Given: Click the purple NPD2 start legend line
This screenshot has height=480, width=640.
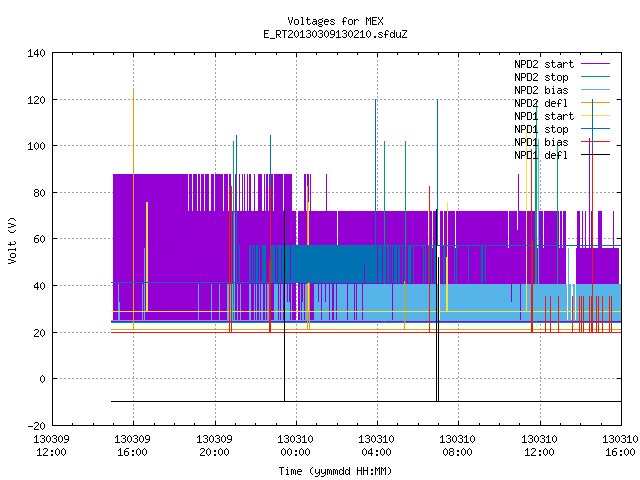Looking at the screenshot, I should (x=595, y=64).
